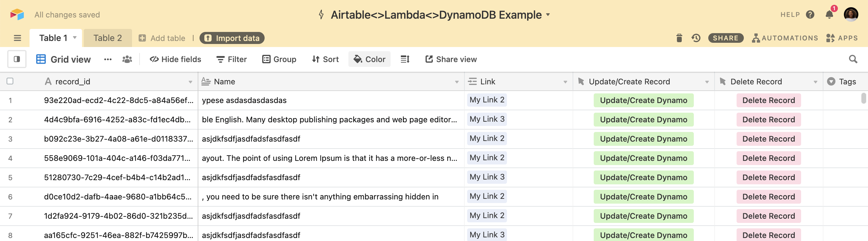Open the Filter options
868x241 pixels.
click(x=231, y=59)
